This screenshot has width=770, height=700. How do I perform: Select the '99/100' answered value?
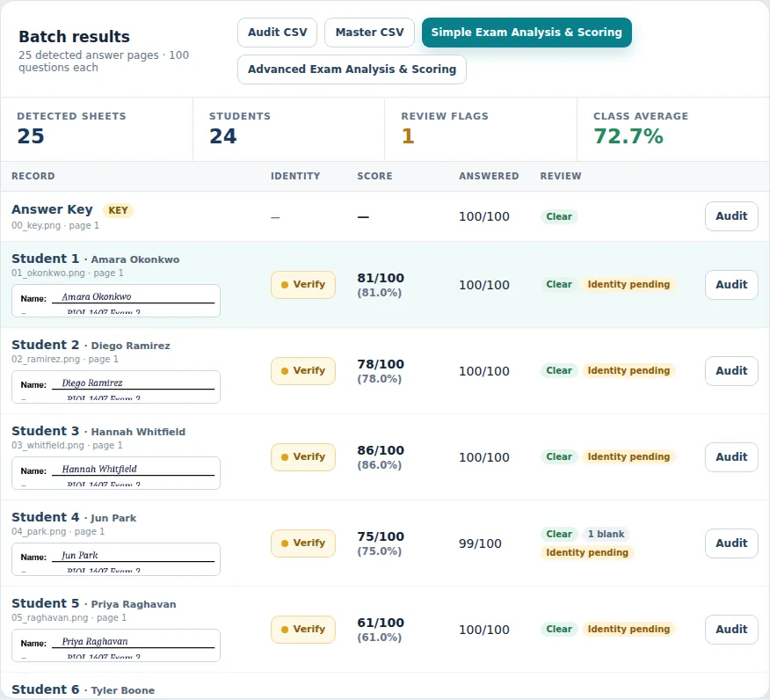[x=480, y=543]
